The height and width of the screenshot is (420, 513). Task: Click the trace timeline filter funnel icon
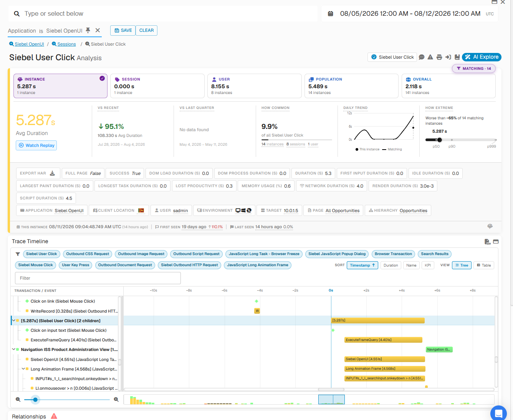(x=18, y=254)
